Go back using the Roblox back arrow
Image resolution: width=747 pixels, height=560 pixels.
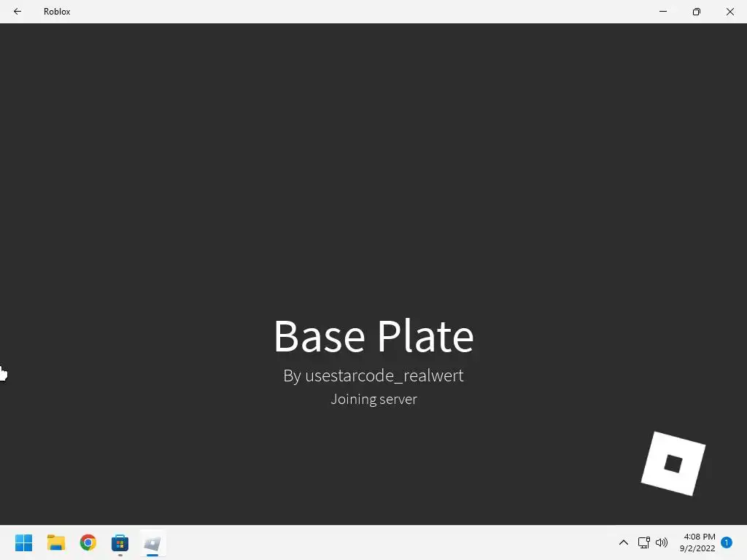18,12
